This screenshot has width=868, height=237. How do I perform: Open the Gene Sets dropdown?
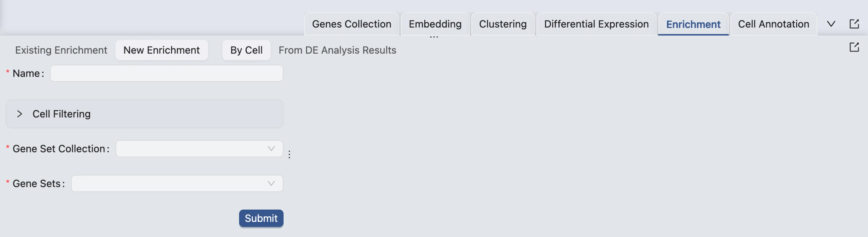tap(177, 183)
